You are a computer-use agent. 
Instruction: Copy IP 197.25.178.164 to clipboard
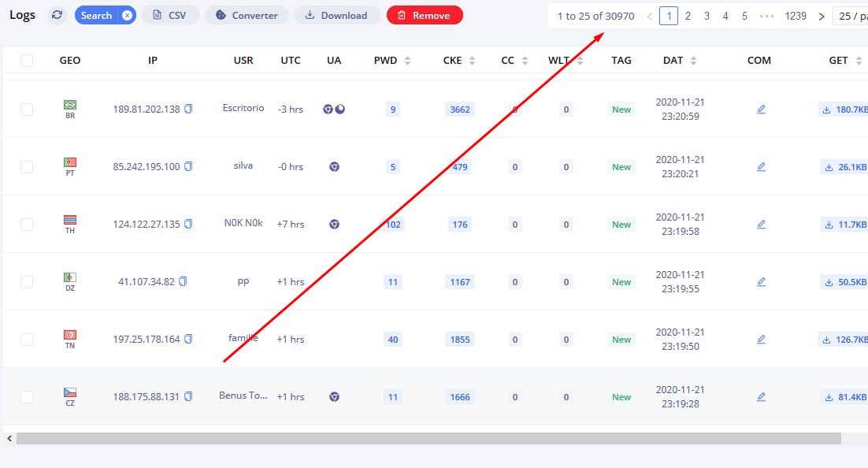point(189,340)
